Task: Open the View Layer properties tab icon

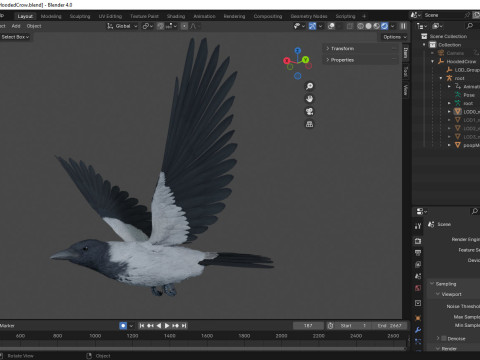Action: (x=418, y=264)
